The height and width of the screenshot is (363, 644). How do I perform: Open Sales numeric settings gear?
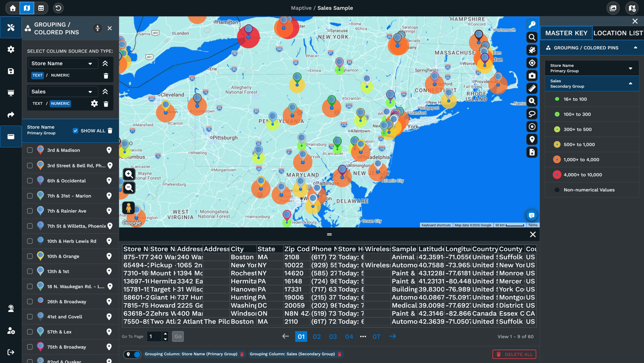click(94, 104)
